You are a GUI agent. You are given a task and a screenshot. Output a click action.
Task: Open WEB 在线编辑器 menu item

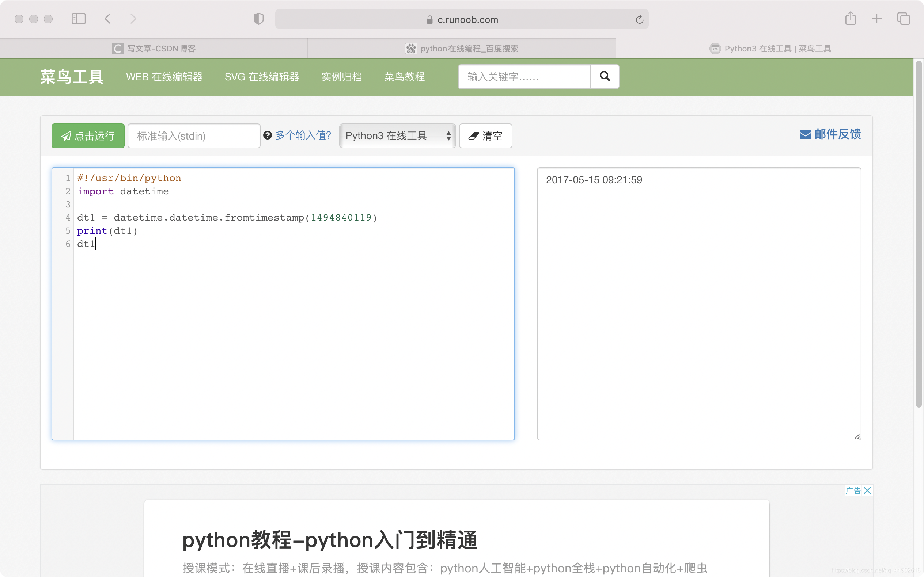pos(164,77)
